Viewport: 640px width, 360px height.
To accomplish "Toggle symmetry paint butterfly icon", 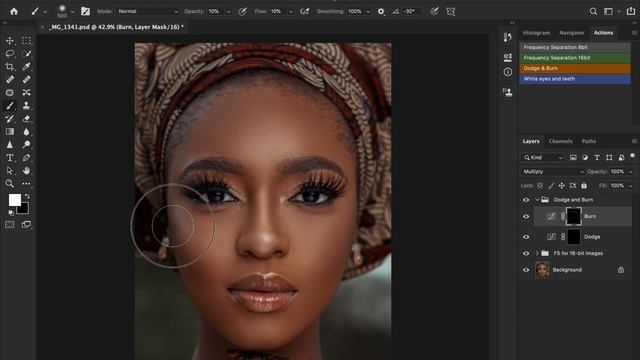I will pyautogui.click(x=451, y=11).
